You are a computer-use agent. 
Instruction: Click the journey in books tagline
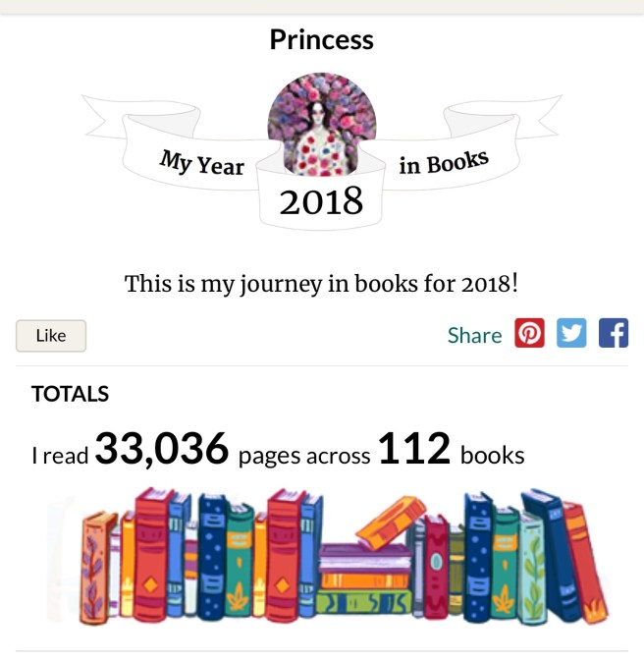[321, 284]
